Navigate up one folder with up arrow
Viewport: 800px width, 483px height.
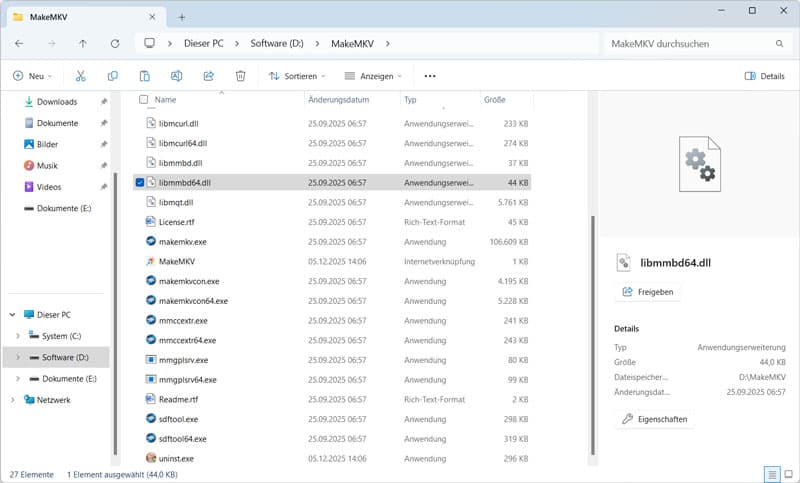point(82,44)
